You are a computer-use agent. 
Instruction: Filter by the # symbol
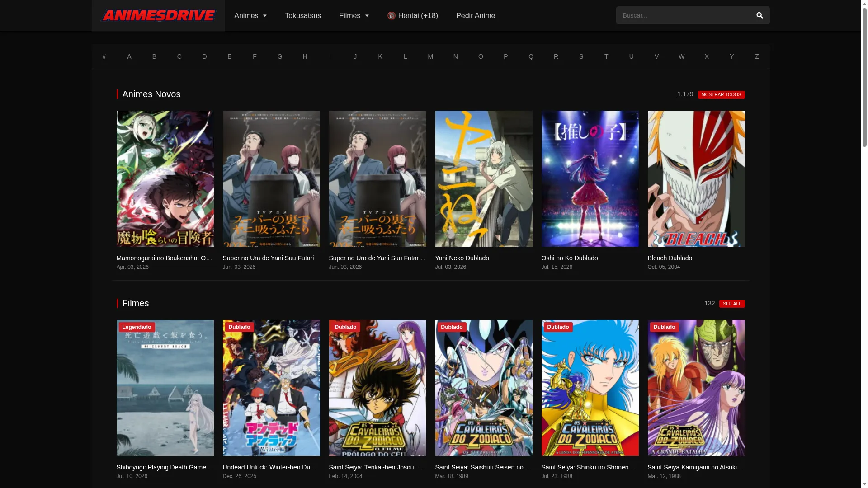104,56
